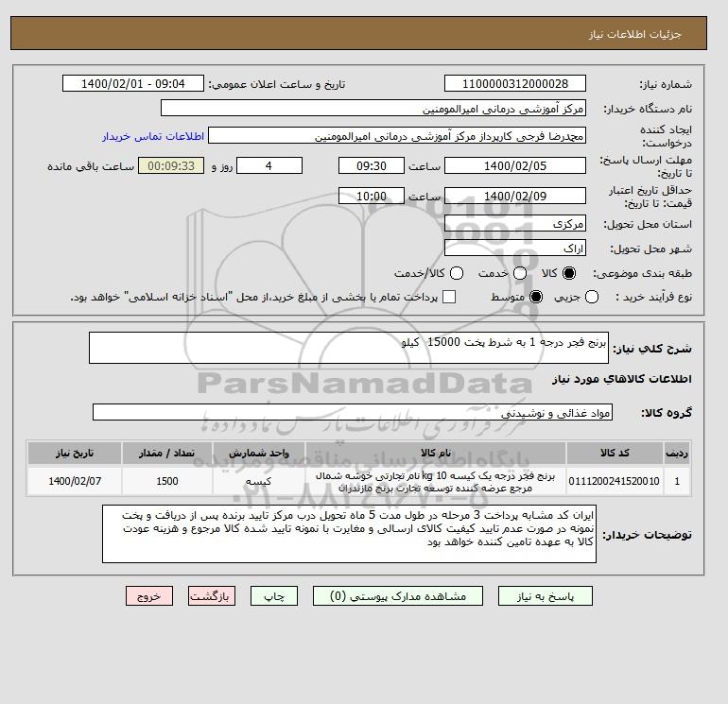
Task: Click the بازگشت back button
Action: click(x=212, y=596)
